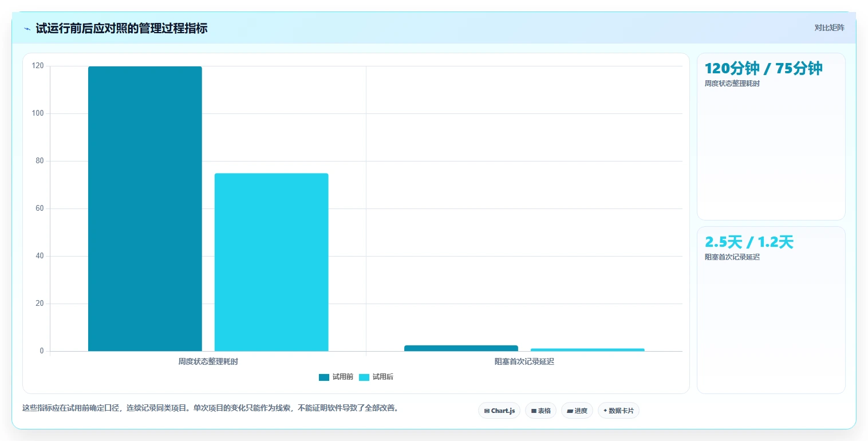Image resolution: width=868 pixels, height=441 pixels.
Task: Click the 2.5天 / 1.2天 card value
Action: 749,242
